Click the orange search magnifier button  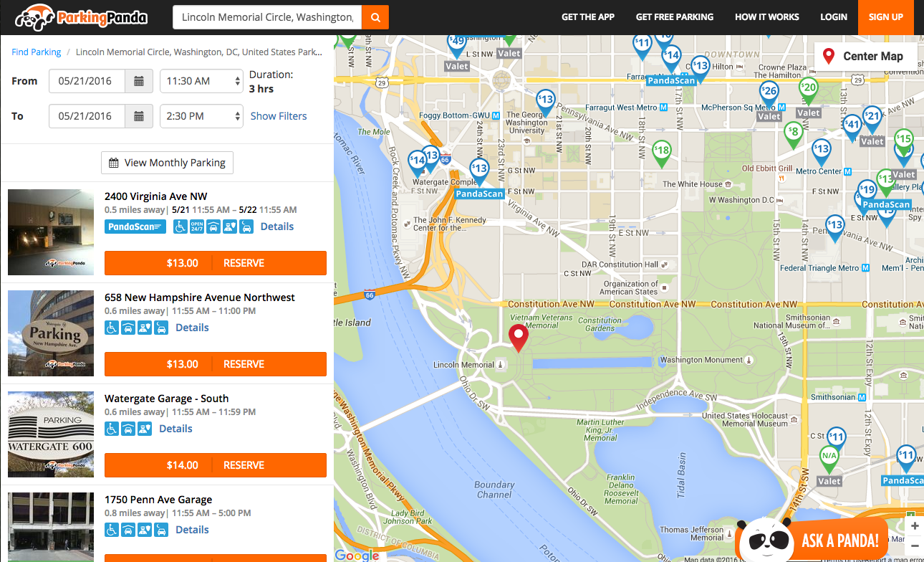click(375, 17)
